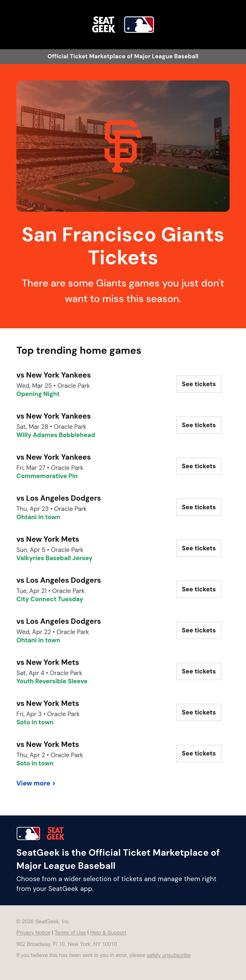Viewport: 246px width, 980px height.
Task: See tickets for Wed, Apr 22 Dodgers game
Action: pos(199,630)
